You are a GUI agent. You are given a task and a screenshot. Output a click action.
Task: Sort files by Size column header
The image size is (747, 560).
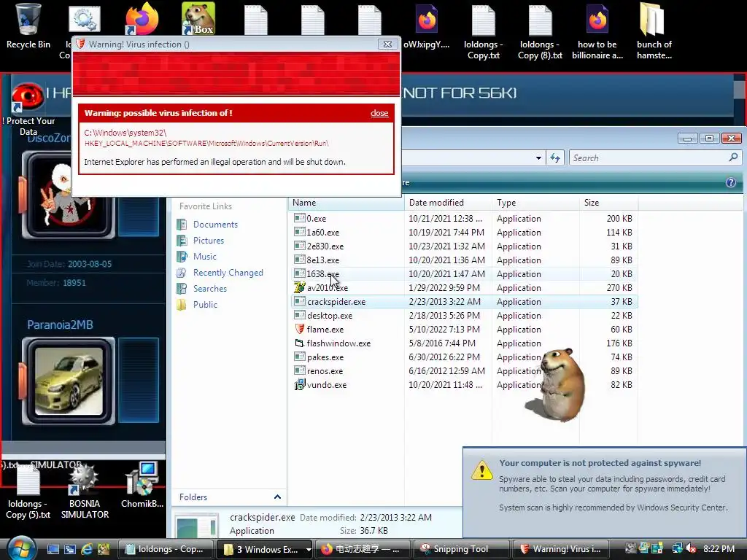[609, 203]
